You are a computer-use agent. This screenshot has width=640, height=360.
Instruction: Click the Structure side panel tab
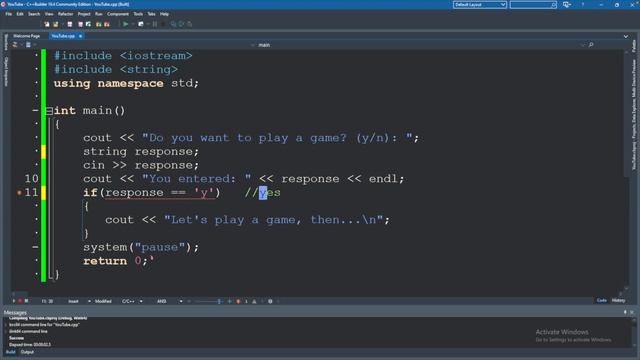6,42
